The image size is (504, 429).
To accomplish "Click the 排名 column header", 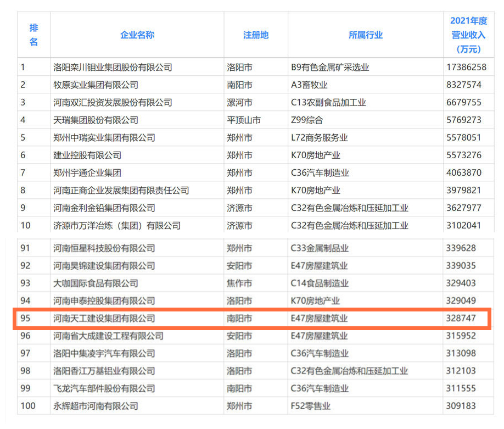I will click(33, 35).
